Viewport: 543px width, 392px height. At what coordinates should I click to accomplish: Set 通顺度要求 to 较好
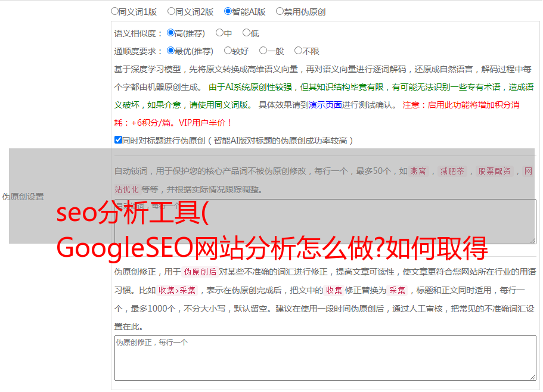(228, 51)
